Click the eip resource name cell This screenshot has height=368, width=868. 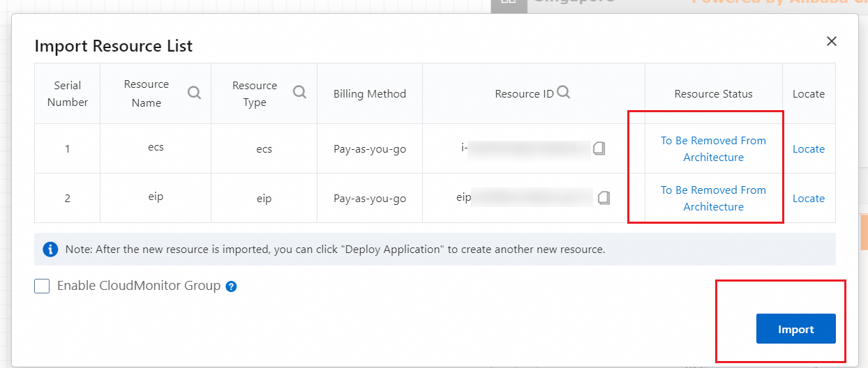click(156, 198)
